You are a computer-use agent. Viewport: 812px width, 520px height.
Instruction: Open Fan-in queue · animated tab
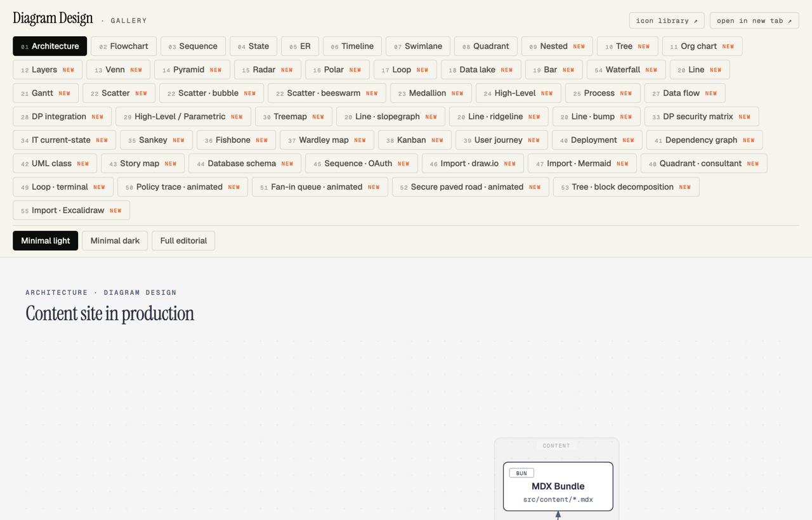pos(320,187)
